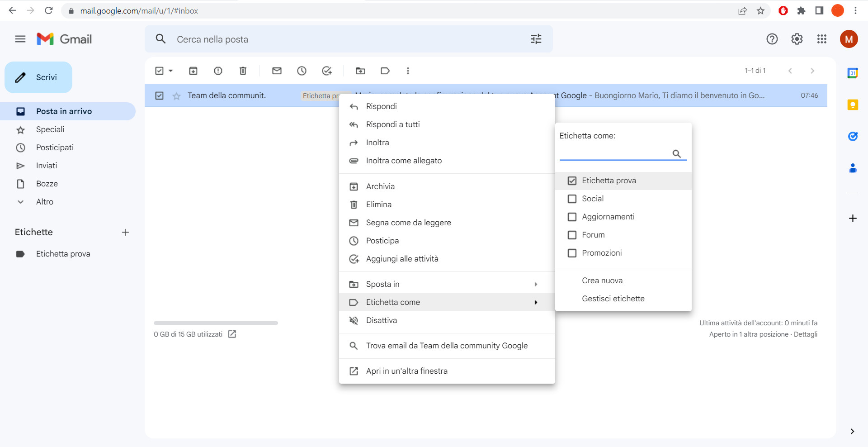Uncheck the Etichetta prova label checkbox
Viewport: 868px width, 447px height.
pos(572,180)
